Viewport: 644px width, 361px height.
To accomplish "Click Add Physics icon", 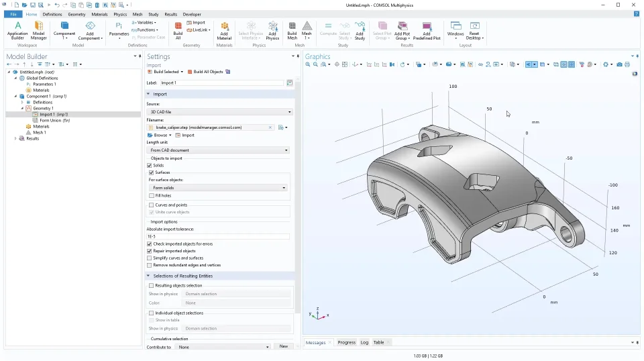I will click(272, 27).
